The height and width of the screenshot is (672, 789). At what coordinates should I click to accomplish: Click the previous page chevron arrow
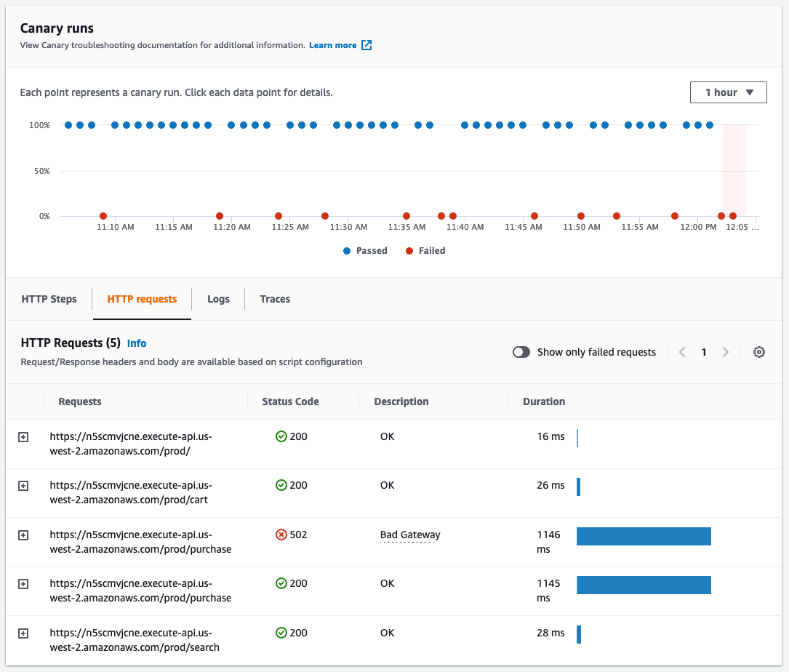coord(682,352)
